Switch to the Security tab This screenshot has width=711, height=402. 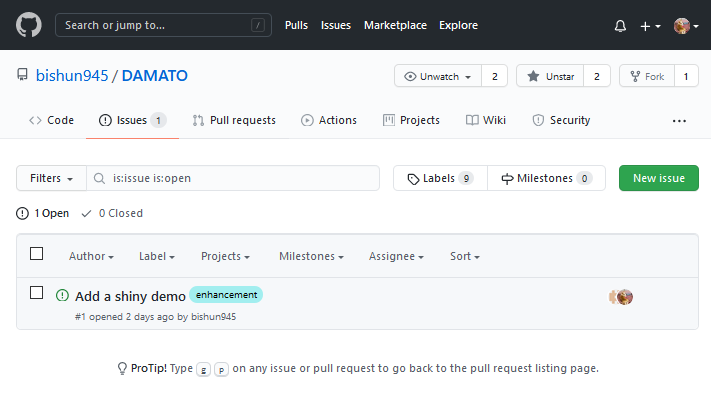pos(561,120)
